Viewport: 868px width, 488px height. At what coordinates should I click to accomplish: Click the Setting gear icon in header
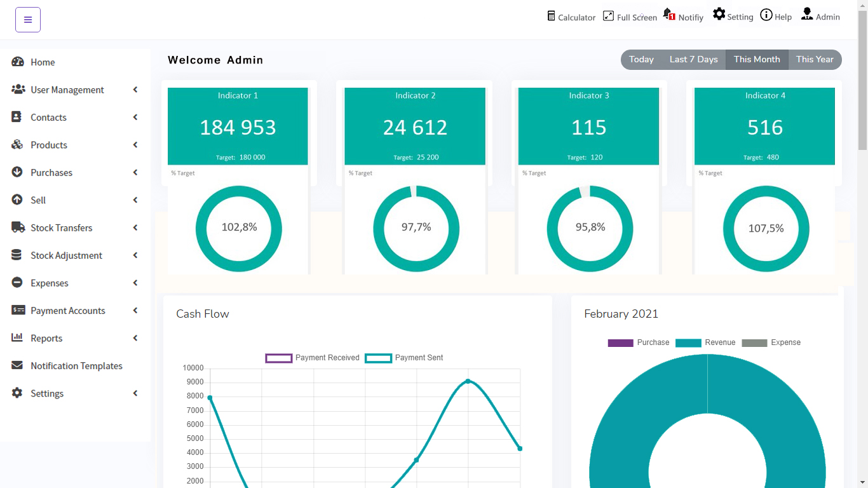coord(719,14)
